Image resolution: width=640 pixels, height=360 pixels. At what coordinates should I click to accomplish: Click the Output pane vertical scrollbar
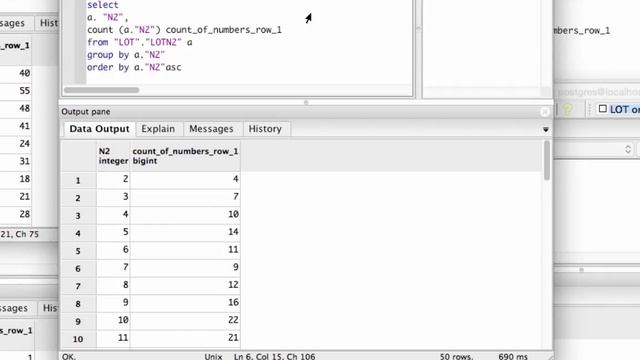547,160
